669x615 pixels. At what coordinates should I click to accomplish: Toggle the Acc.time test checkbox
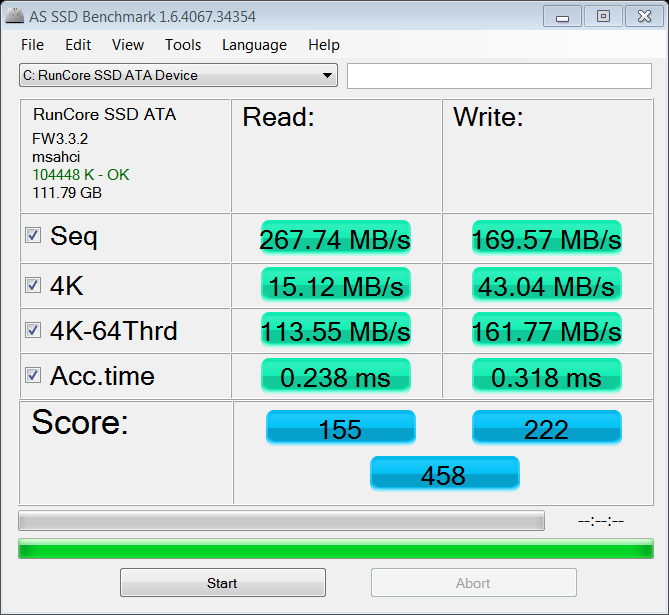33,376
